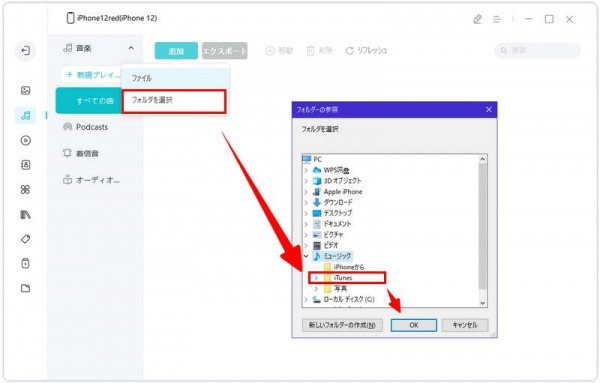600x383 pixels.
Task: Expand the iTunes folder arrow
Action: (x=316, y=278)
